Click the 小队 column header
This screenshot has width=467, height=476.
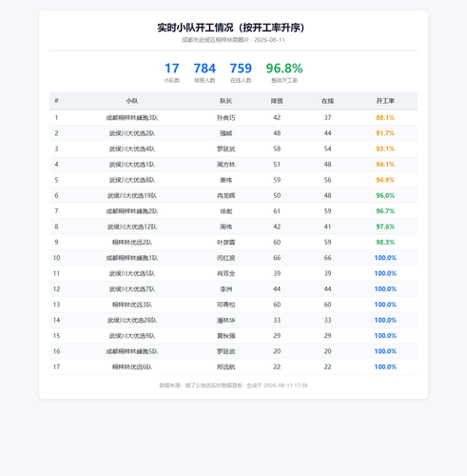pos(132,101)
